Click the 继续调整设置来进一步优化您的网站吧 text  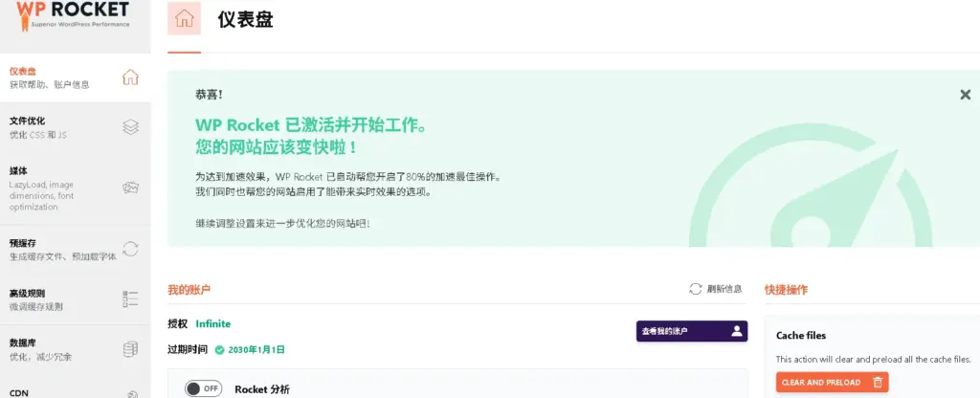pyautogui.click(x=282, y=223)
